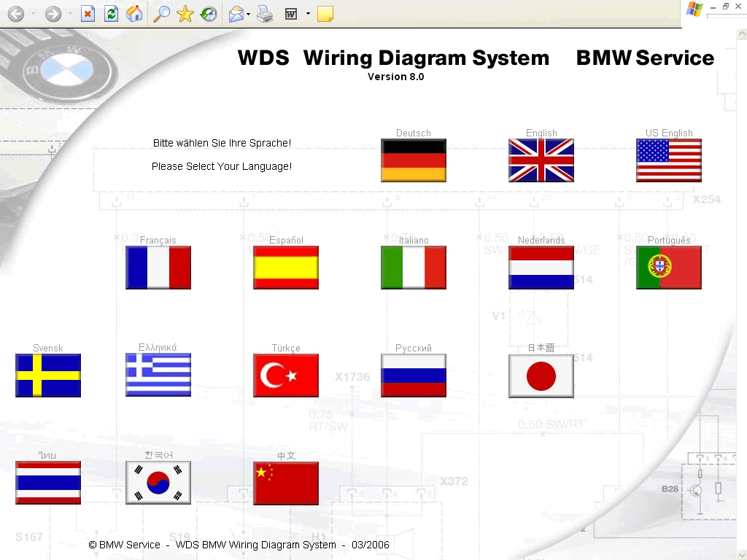747x560 pixels.
Task: Expand the Forward button history dropdown
Action: [70, 14]
